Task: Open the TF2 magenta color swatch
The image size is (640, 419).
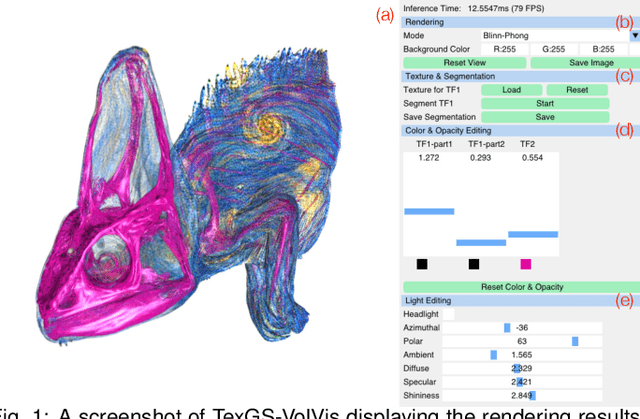Action: (x=526, y=264)
